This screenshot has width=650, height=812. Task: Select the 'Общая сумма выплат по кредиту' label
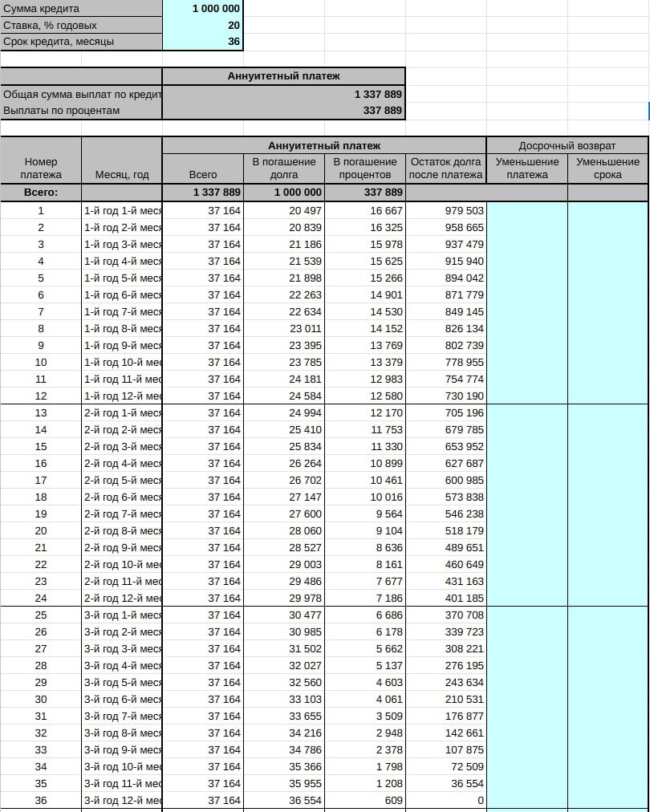click(x=83, y=94)
